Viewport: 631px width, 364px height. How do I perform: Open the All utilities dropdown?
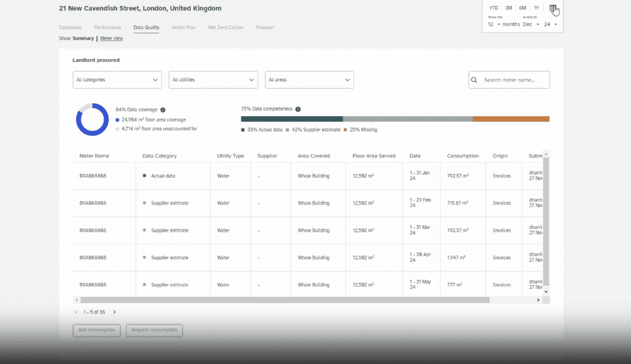(213, 79)
